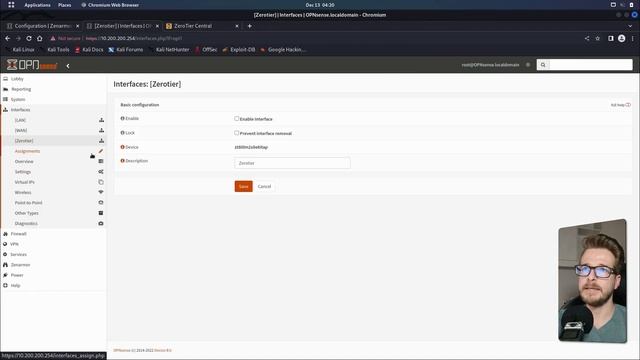Image resolution: width=640 pixels, height=360 pixels.
Task: Toggle the full help switch
Action: click(628, 105)
